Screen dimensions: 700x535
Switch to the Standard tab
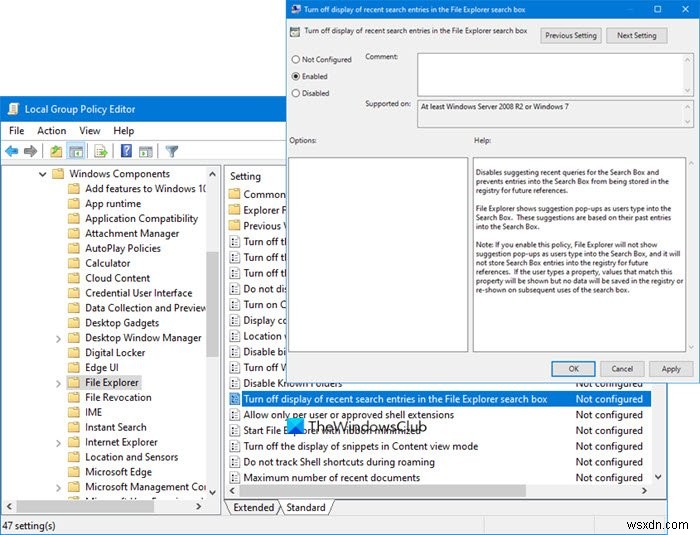coord(306,508)
